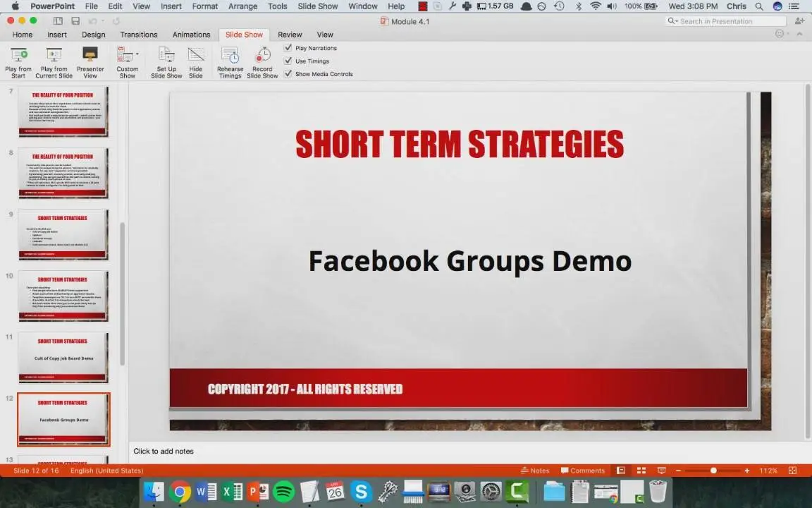Open the search options magnifier dropdown
The width and height of the screenshot is (812, 508).
672,21
